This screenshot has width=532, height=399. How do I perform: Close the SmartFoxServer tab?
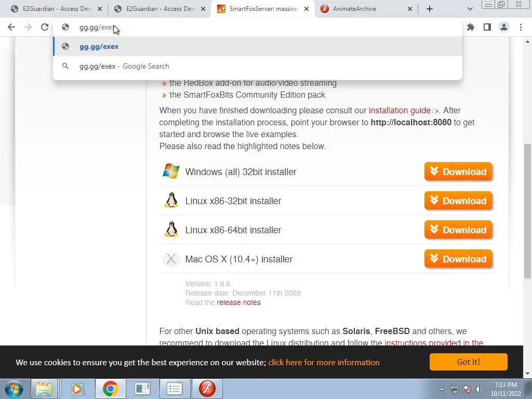pyautogui.click(x=307, y=9)
